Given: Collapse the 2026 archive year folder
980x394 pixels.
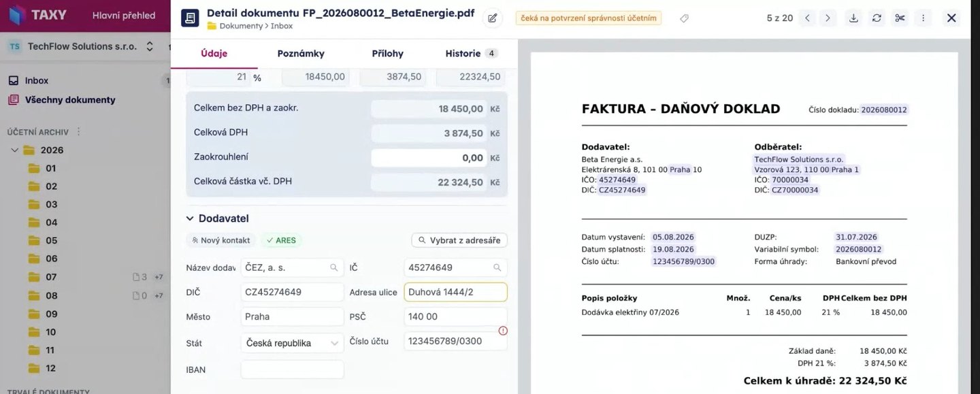Looking at the screenshot, I should (x=15, y=150).
